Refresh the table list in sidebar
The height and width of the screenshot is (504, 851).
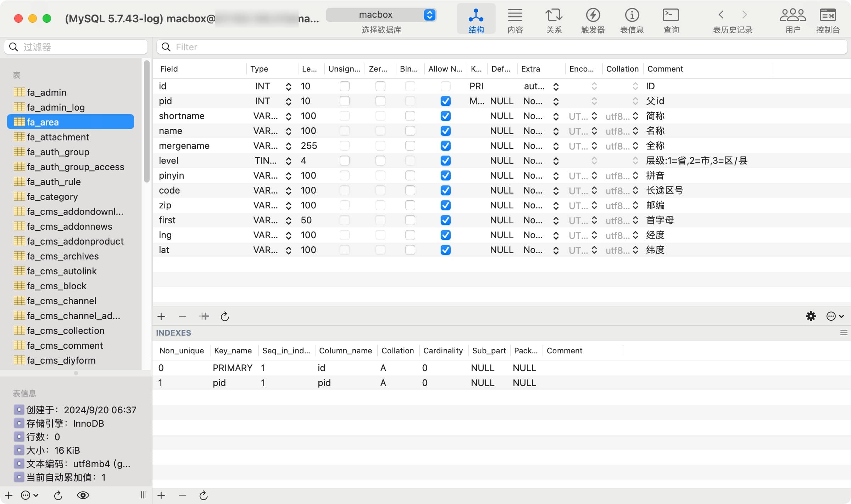58,495
